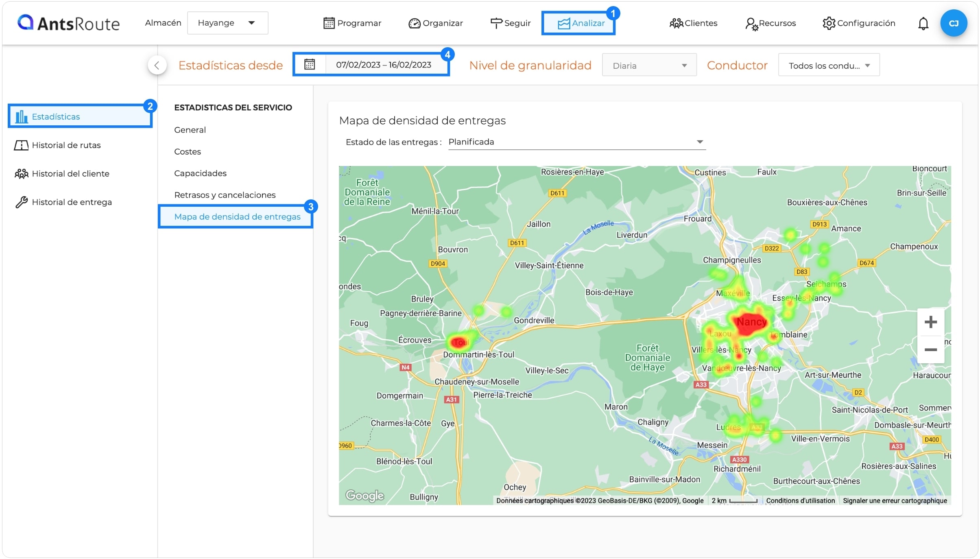Click the Villey-Saint-Étienne map label

(549, 265)
